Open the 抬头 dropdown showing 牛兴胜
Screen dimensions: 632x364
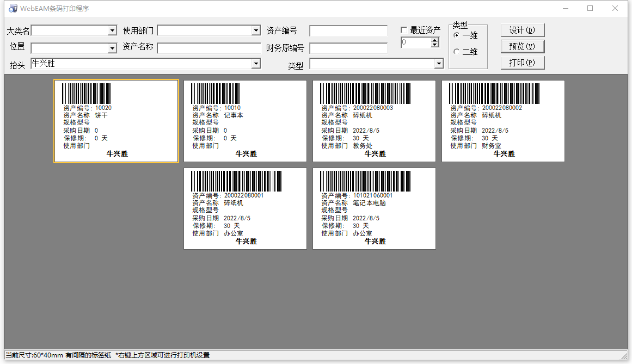pos(255,64)
